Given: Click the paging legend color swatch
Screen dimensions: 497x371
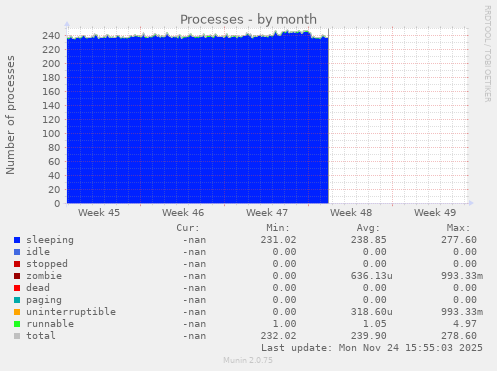Looking at the screenshot, I should point(17,300).
